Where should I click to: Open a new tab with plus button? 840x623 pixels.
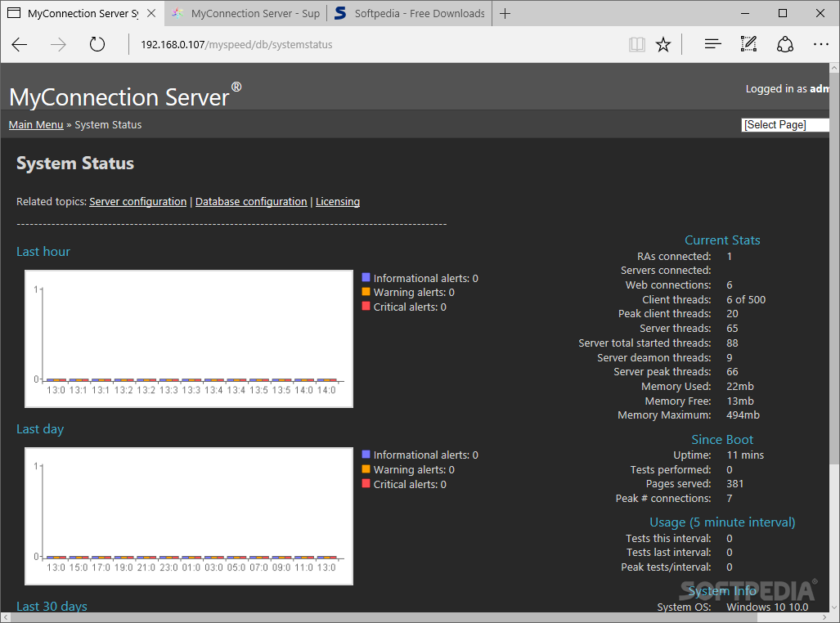[505, 13]
